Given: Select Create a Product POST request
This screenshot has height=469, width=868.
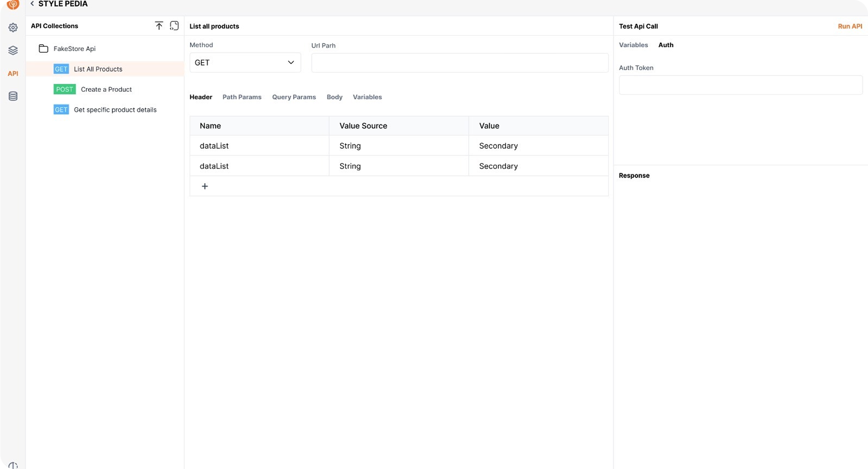Looking at the screenshot, I should coord(106,89).
